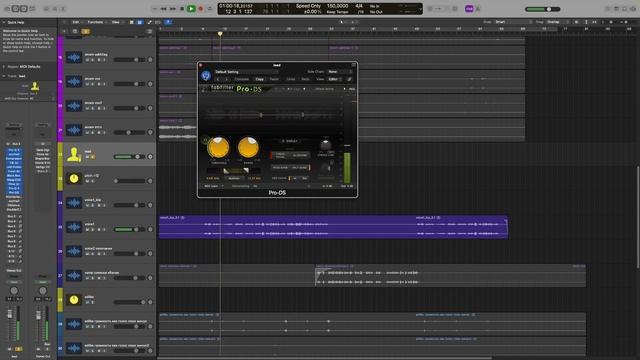This screenshot has width=640, height=360.
Task: Click the plugin link icon
Action: point(349,79)
